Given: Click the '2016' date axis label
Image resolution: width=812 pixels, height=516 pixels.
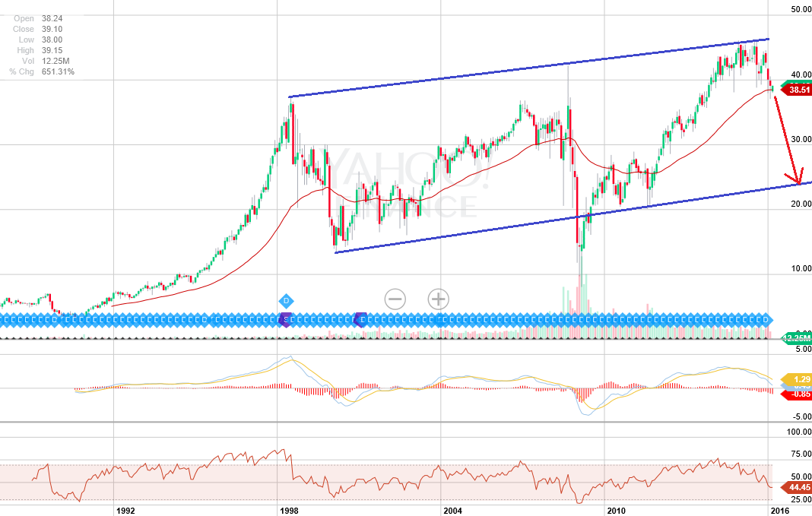Looking at the screenshot, I should point(780,511).
